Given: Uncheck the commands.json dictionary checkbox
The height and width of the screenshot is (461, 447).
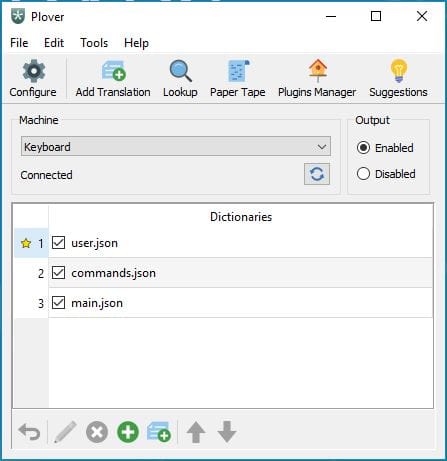Looking at the screenshot, I should (58, 273).
